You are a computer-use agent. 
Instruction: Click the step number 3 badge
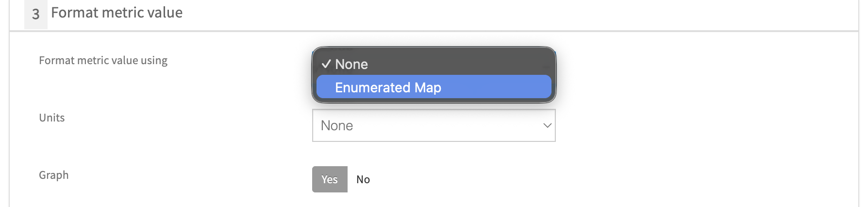pos(36,14)
